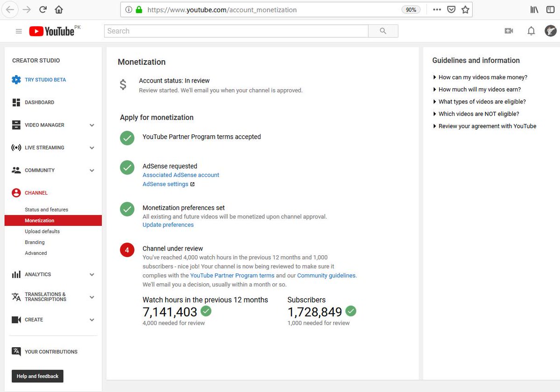This screenshot has width=560, height=392.
Task: Open the Dashboard menu label
Action: point(40,102)
